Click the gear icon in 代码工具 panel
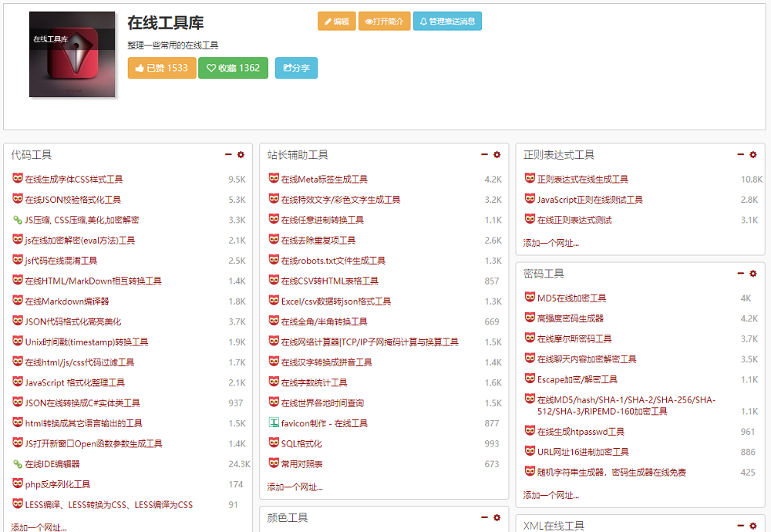This screenshot has width=771, height=532. click(241, 155)
